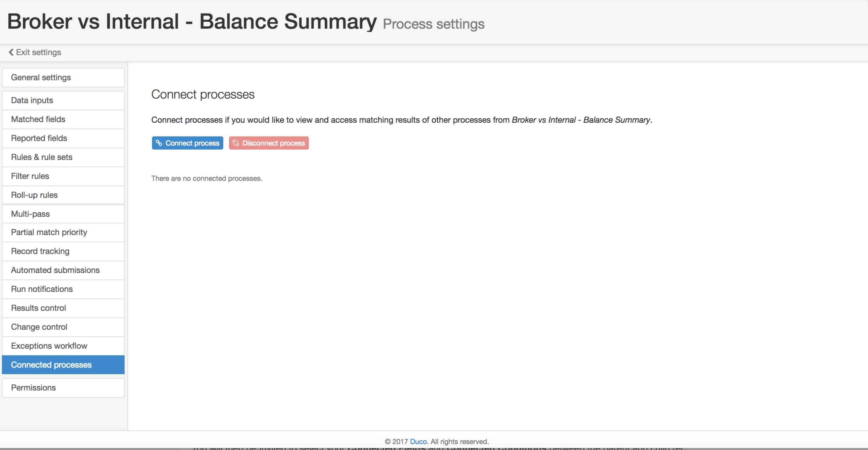Open Exceptions workflow settings

pos(63,346)
